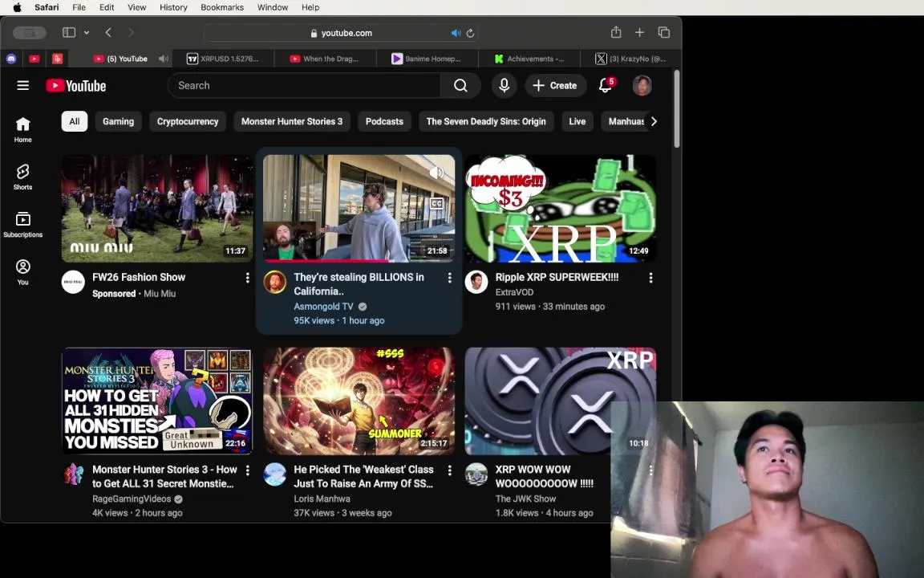The width and height of the screenshot is (924, 578).
Task: Open RageGamingVideos channel link
Action: (132, 499)
